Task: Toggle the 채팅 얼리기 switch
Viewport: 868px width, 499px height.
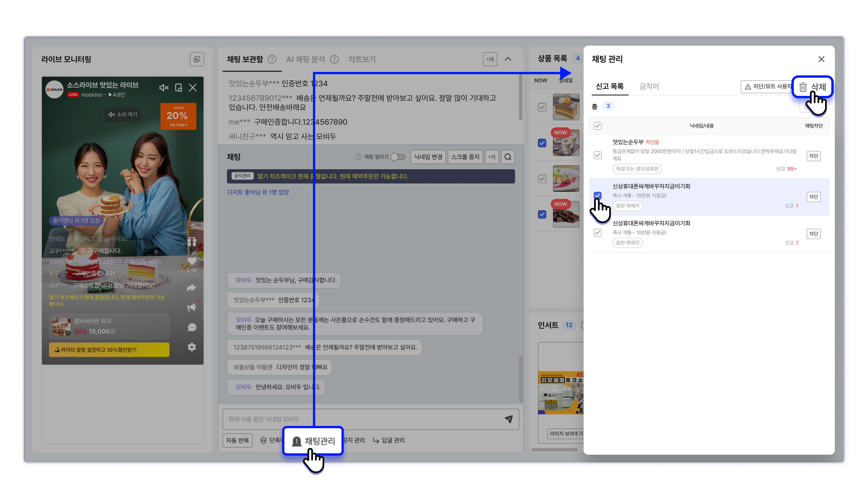Action: coord(397,157)
